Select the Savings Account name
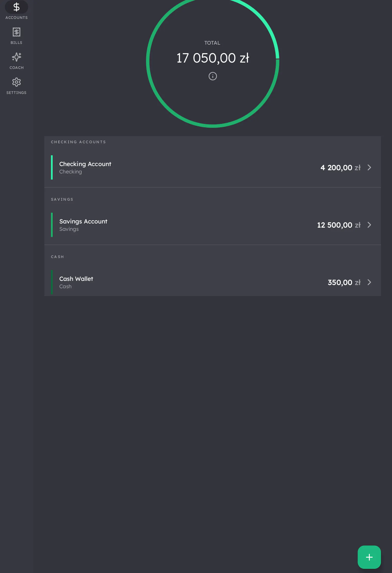The width and height of the screenshot is (392, 573). click(83, 221)
